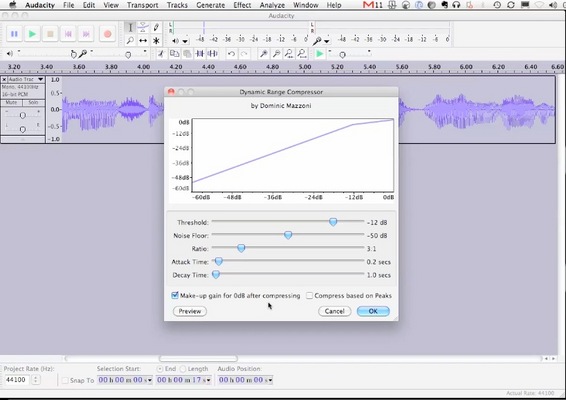Enable Compress based on Peaks checkbox
This screenshot has height=400, width=566.
(309, 296)
